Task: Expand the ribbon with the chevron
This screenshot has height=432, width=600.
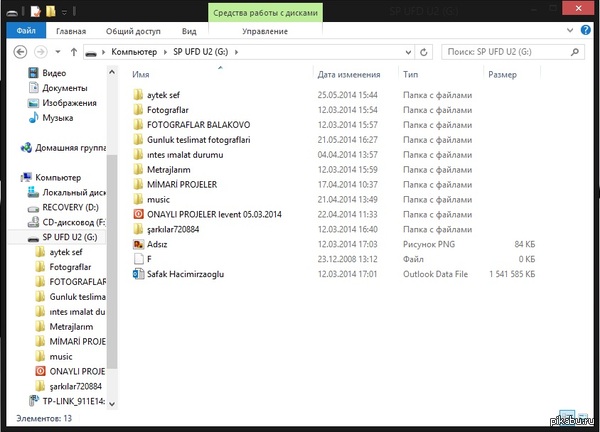Action: coord(570,30)
